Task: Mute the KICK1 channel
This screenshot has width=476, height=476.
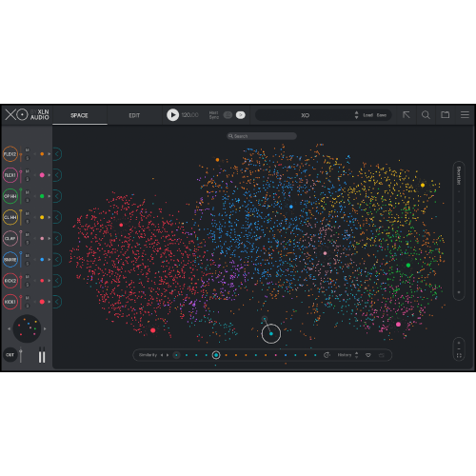Action: click(28, 298)
